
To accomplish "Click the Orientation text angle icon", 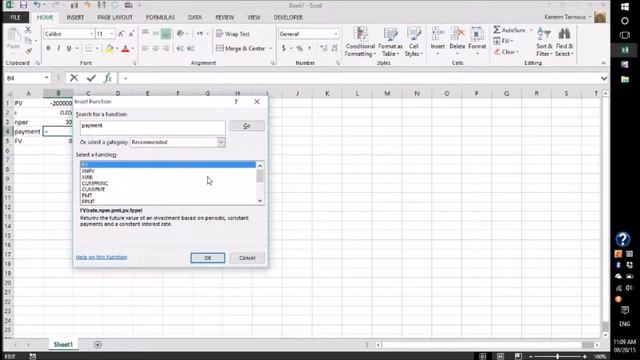I will coord(181,33).
